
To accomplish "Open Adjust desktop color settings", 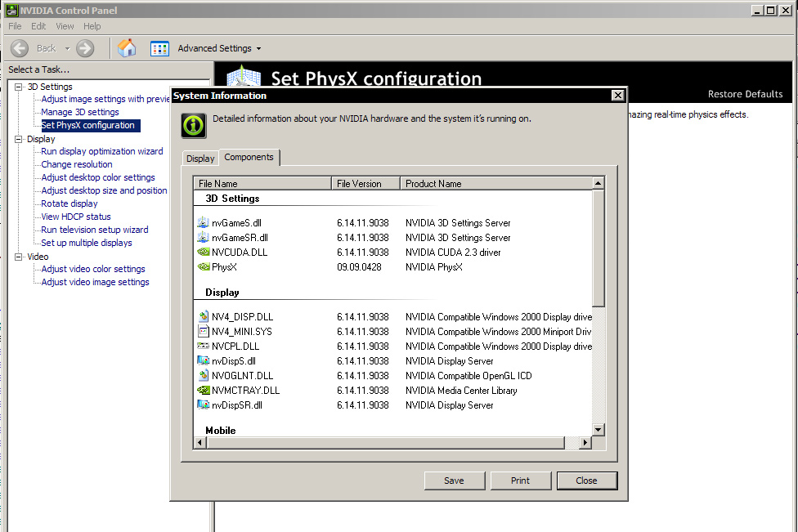I will point(98,177).
